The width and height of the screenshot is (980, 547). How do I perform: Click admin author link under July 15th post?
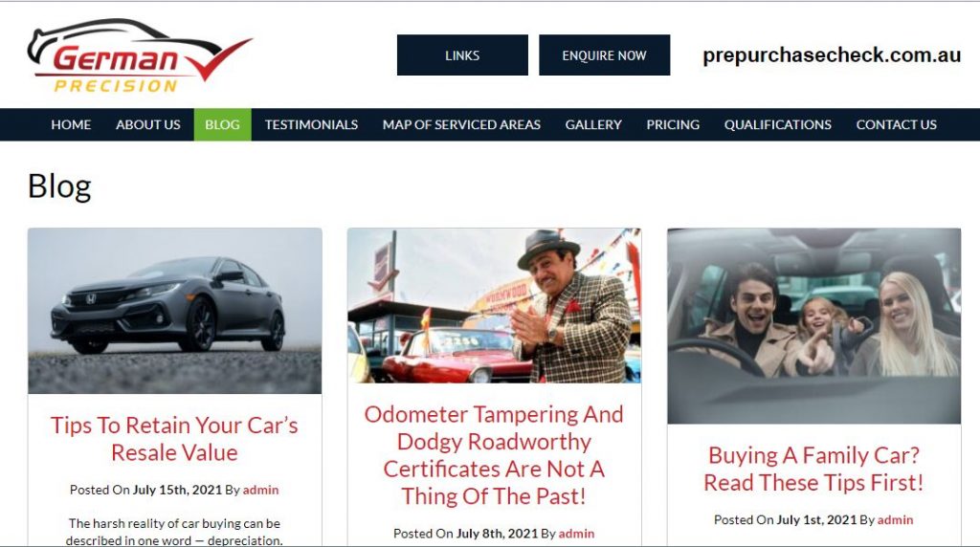(260, 490)
